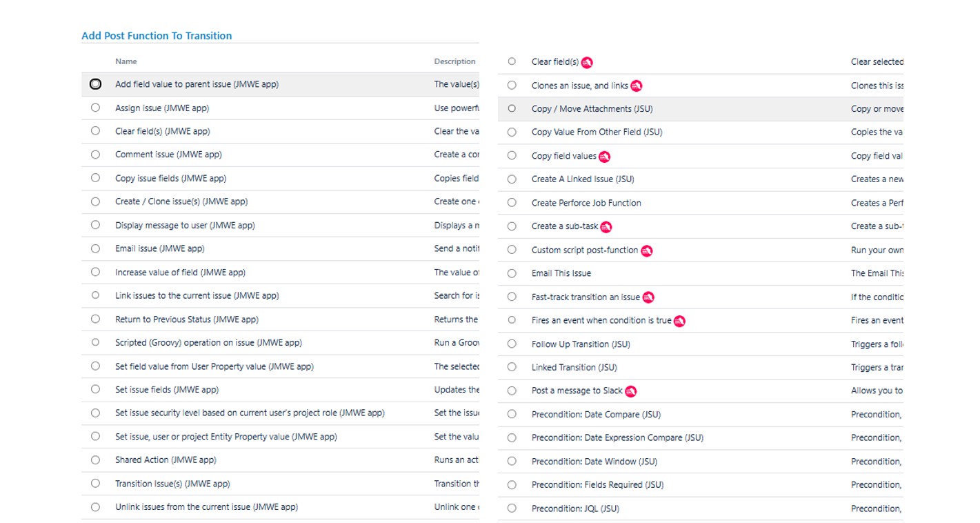
Task: Click the Create A Linked Issue (JSU) label
Action: click(583, 179)
